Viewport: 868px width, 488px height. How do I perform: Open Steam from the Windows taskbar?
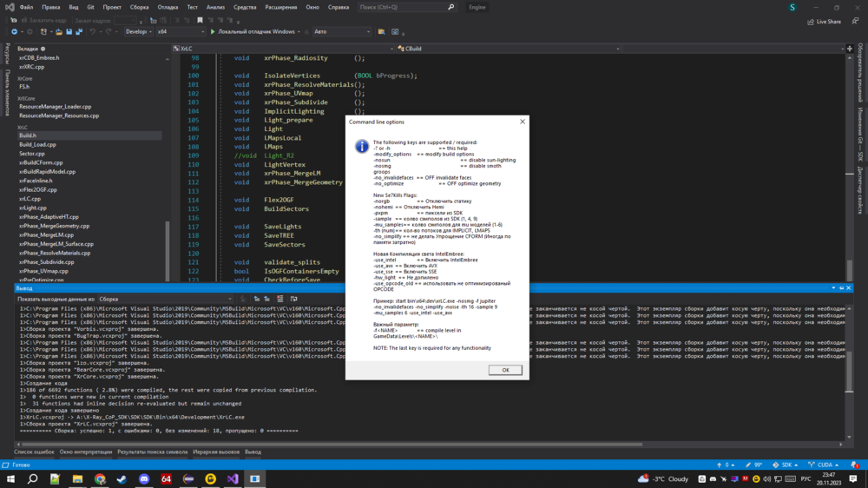pos(122,478)
